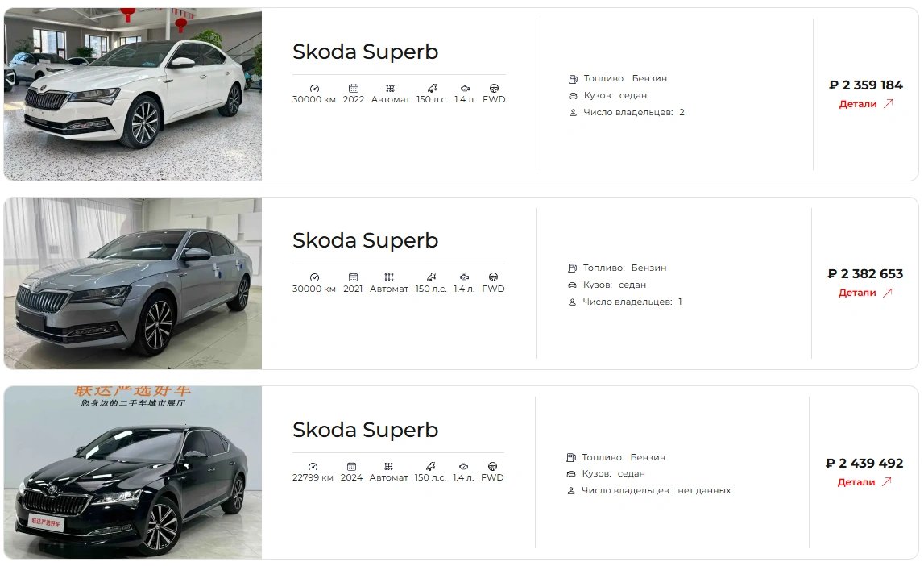Click the red arrow icon under price ₽ 2 359 184
This screenshot has width=924, height=566.
[x=888, y=103]
